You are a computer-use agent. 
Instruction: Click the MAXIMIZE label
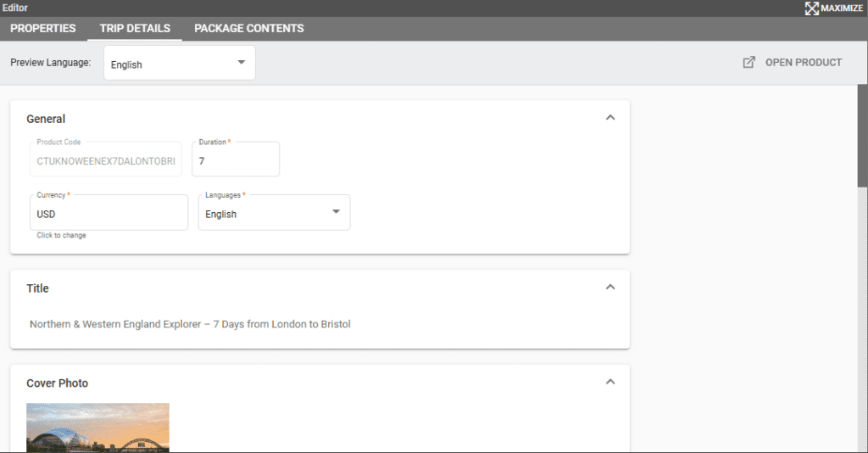(x=842, y=8)
